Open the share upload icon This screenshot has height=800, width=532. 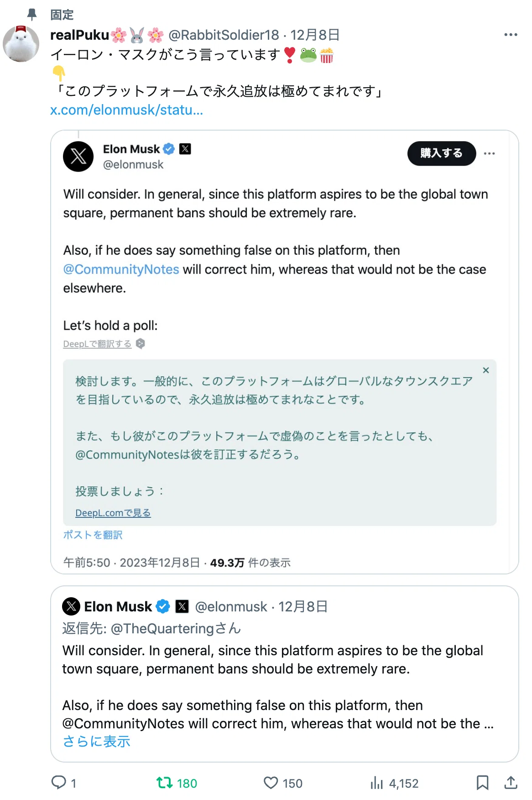pos(511,783)
